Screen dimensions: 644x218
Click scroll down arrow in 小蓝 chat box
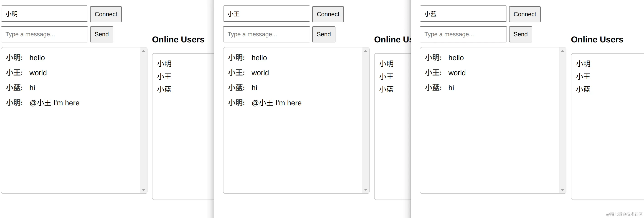(563, 190)
